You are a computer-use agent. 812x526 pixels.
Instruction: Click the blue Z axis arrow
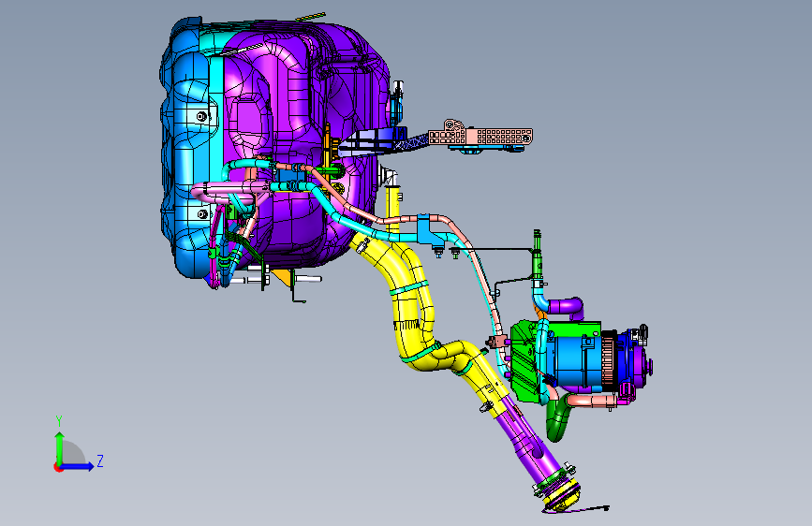(x=78, y=466)
